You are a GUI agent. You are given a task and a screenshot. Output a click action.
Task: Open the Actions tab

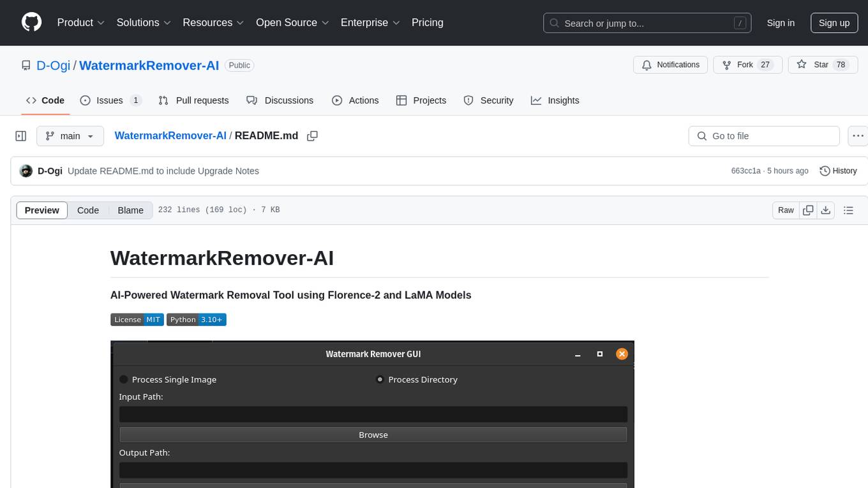[355, 100]
